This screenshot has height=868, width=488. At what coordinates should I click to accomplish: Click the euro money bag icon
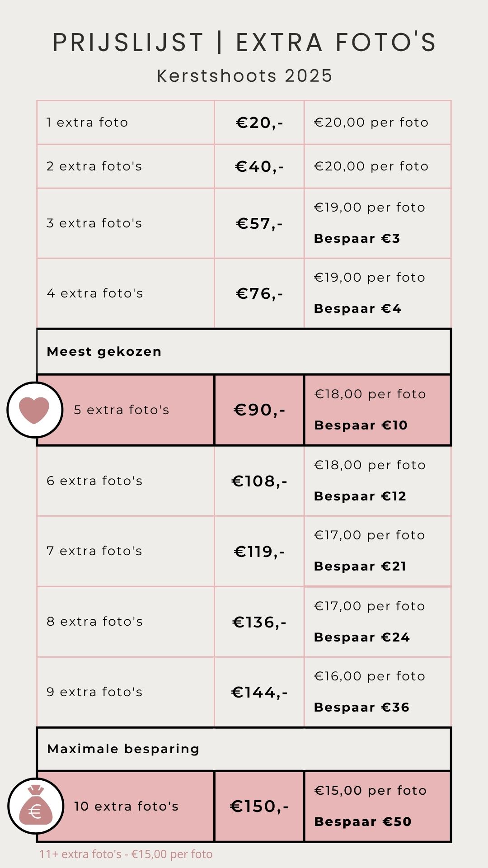(35, 806)
